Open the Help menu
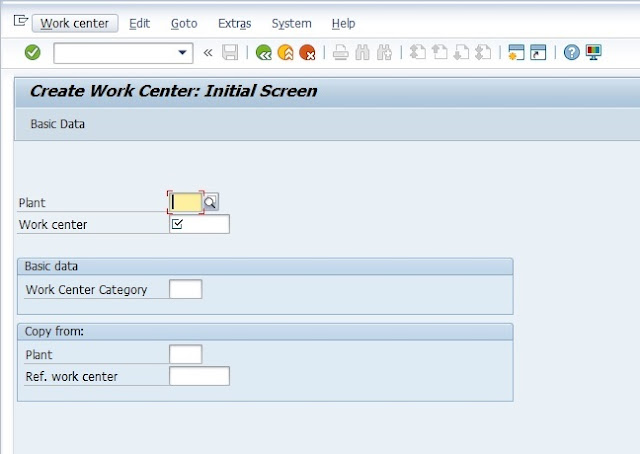This screenshot has height=454, width=640. (343, 23)
